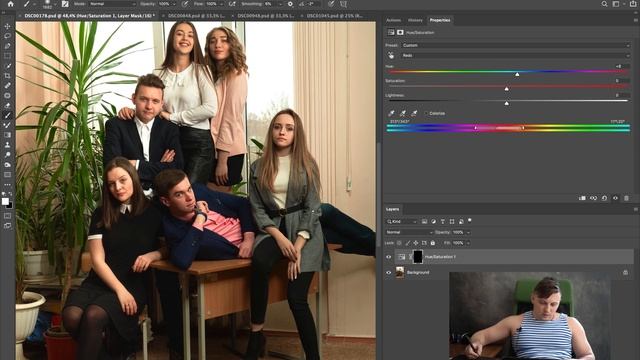Screen dimensions: 640x360
Task: Reset adjustment to defaults icon
Action: (x=604, y=198)
